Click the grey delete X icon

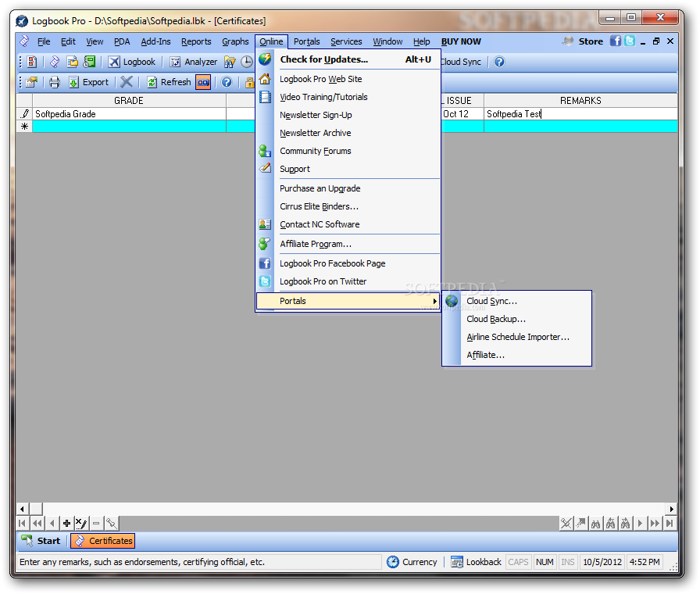(x=127, y=82)
